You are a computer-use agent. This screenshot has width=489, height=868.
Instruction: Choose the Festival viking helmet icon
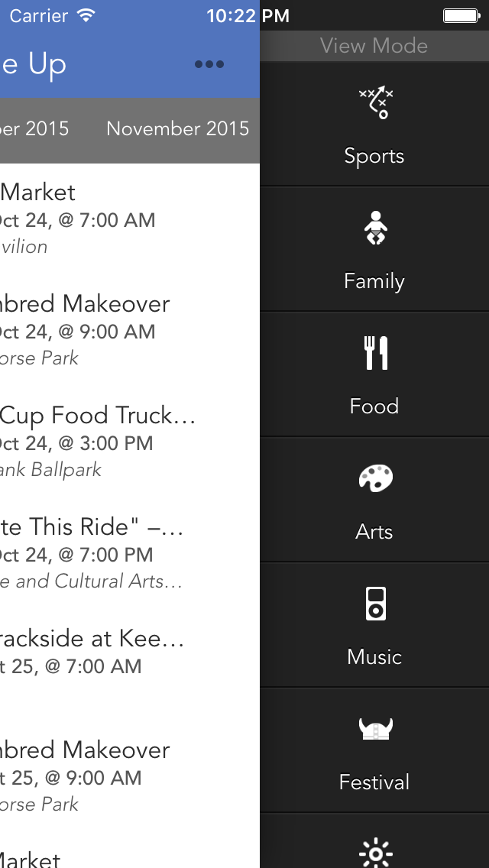click(x=375, y=729)
